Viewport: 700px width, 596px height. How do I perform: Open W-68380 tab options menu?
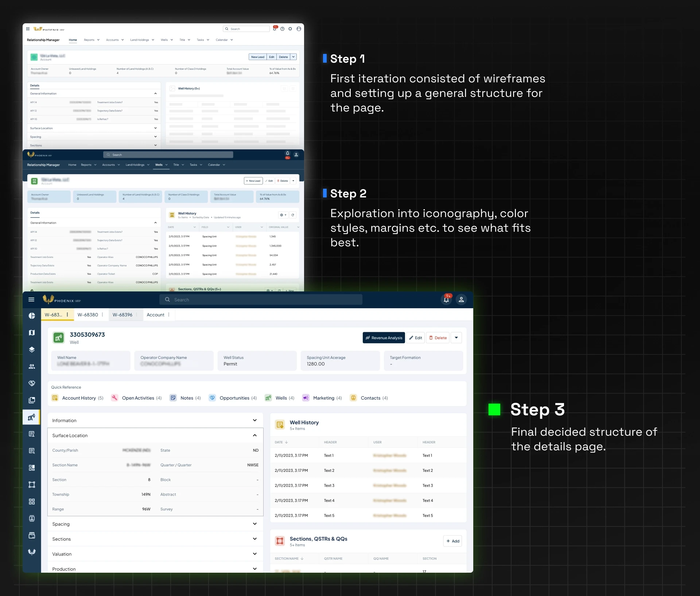[x=102, y=315]
